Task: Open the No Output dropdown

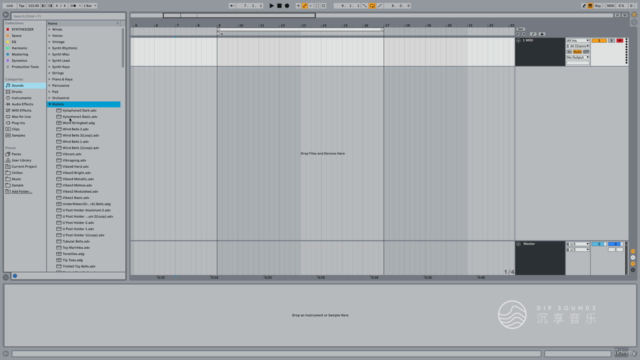Action: point(578,57)
